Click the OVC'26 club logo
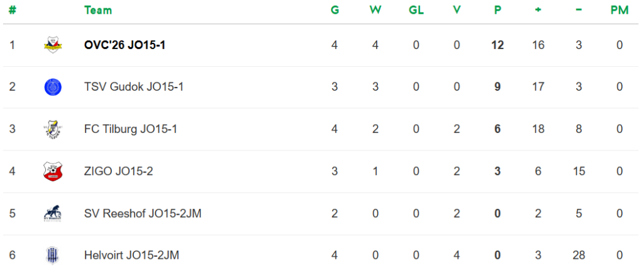This screenshot has width=644, height=272. pos(53,45)
